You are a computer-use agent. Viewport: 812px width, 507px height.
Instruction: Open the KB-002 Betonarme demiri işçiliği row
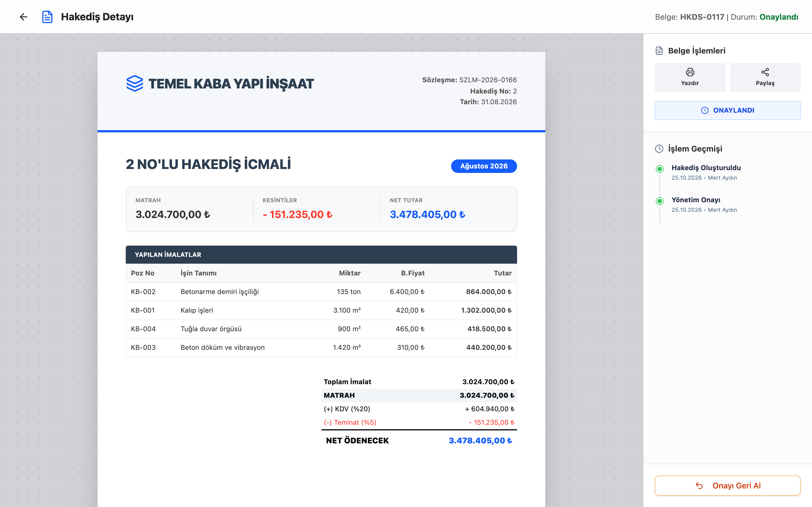pyautogui.click(x=321, y=292)
